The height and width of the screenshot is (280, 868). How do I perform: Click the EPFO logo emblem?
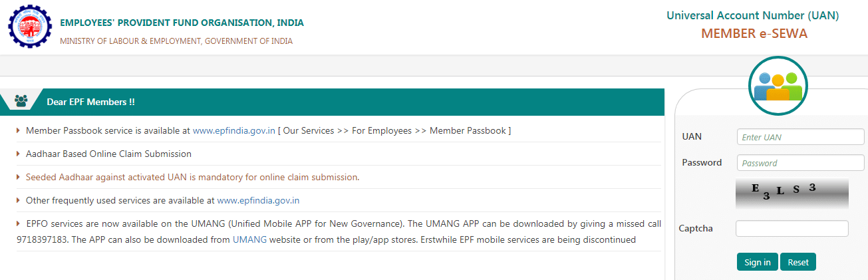29,27
